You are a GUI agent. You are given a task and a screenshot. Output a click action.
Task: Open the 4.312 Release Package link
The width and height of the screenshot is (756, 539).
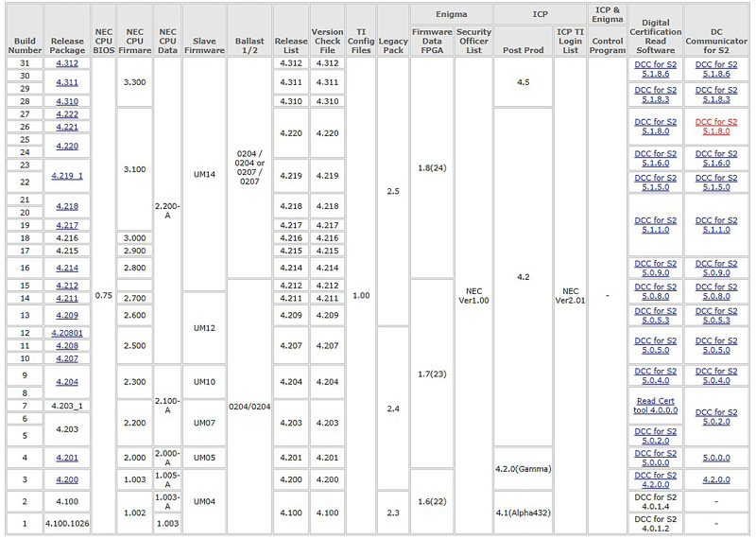(x=67, y=63)
